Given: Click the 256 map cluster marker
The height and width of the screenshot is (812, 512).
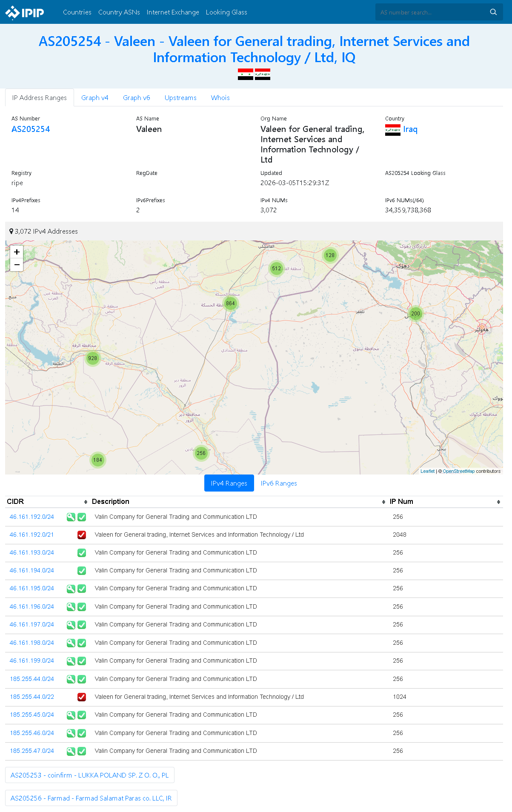Looking at the screenshot, I should [201, 453].
